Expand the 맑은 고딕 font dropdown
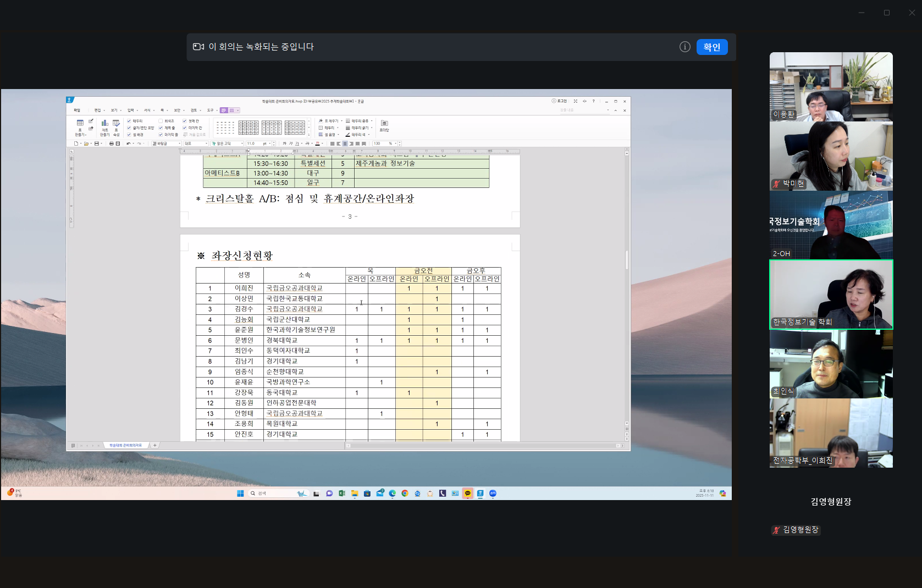The width and height of the screenshot is (922, 588). point(241,143)
